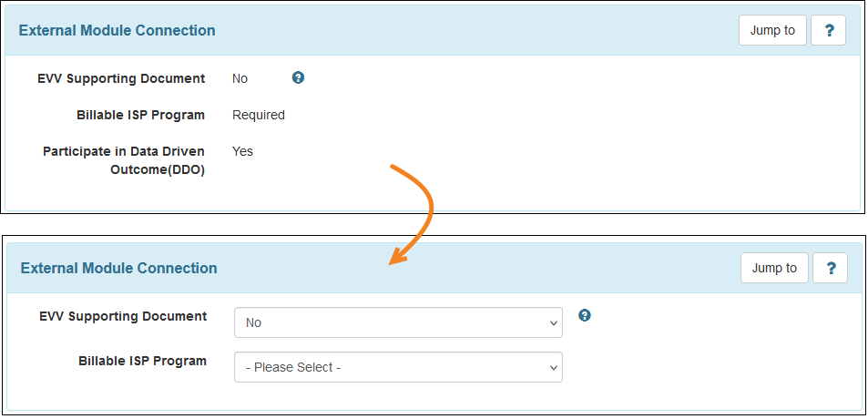Open the EVV Supporting Document dropdown showing "No"
868x419 pixels.
tap(398, 322)
